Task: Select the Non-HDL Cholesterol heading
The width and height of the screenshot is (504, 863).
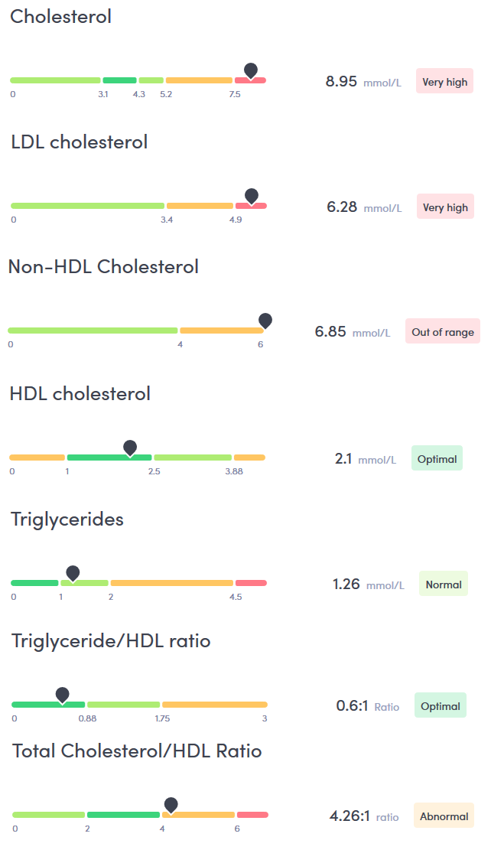Action: point(106,266)
